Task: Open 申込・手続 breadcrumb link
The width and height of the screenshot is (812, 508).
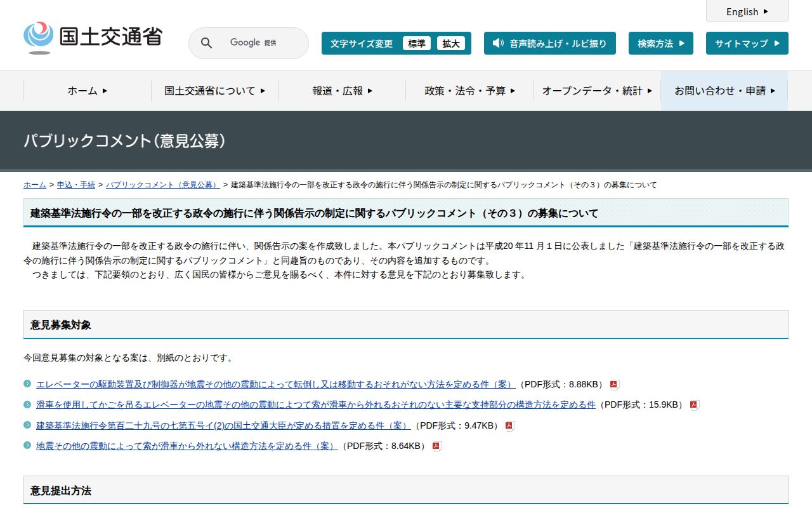Action: (x=76, y=185)
